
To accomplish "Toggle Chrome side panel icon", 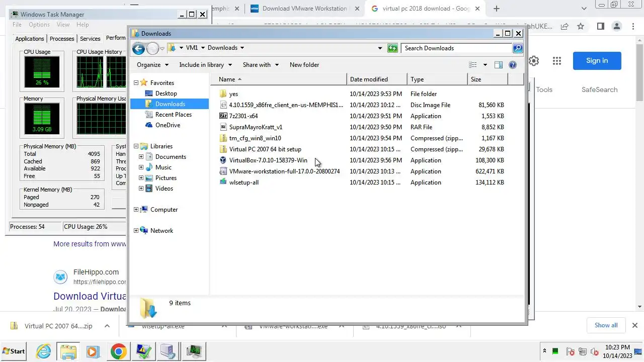I will point(600,26).
